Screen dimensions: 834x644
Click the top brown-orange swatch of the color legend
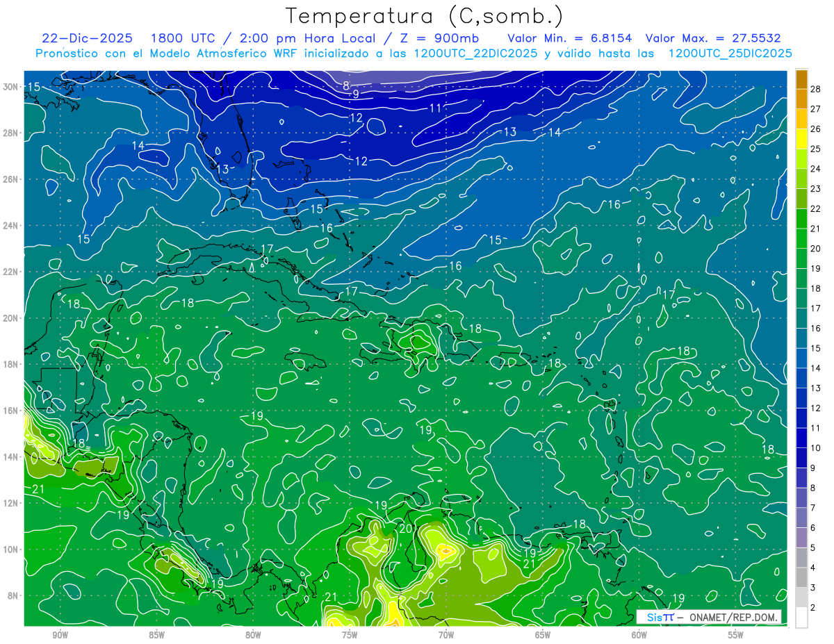click(801, 79)
